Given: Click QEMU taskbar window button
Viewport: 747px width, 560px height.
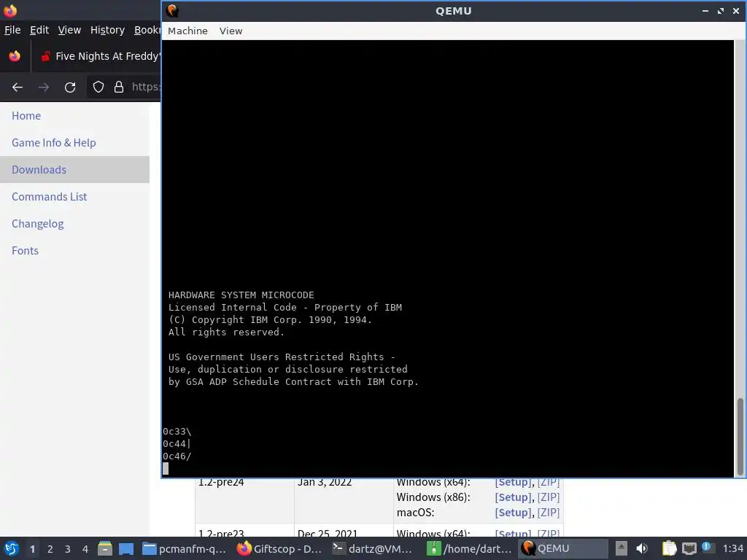Looking at the screenshot, I should pyautogui.click(x=562, y=548).
